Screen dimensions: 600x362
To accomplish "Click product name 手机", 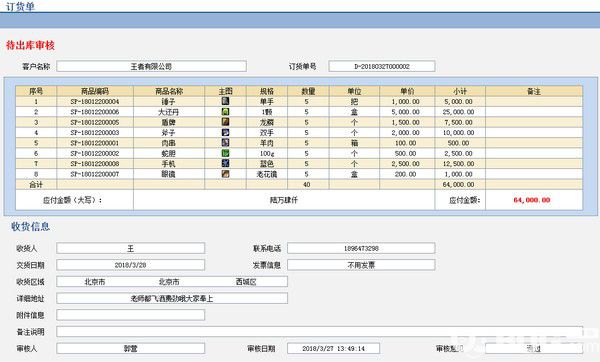I will click(x=168, y=163).
